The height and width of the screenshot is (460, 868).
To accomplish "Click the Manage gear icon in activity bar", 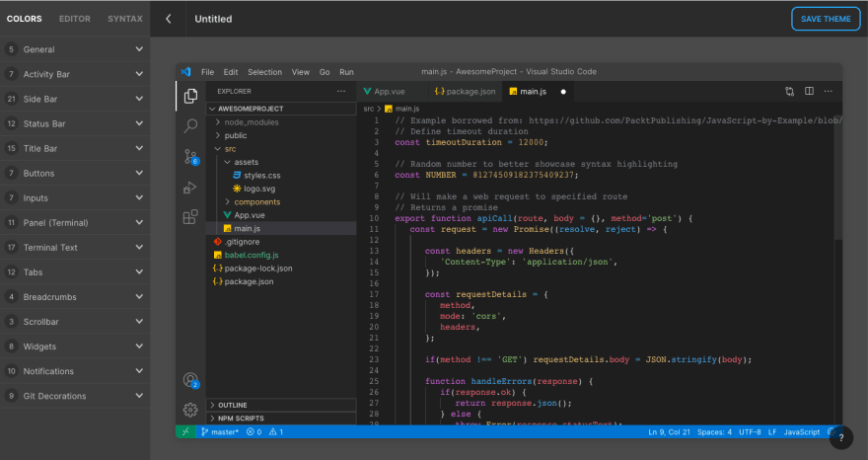I will 190,410.
